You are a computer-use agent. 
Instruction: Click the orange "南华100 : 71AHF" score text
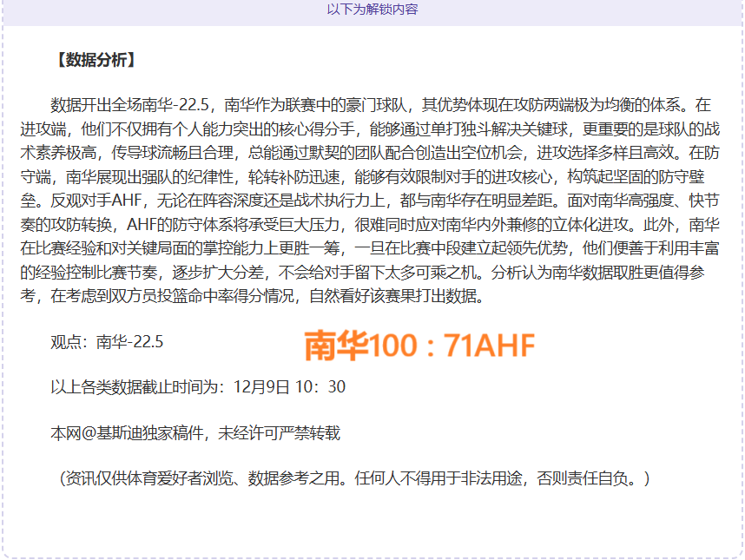[x=419, y=346]
